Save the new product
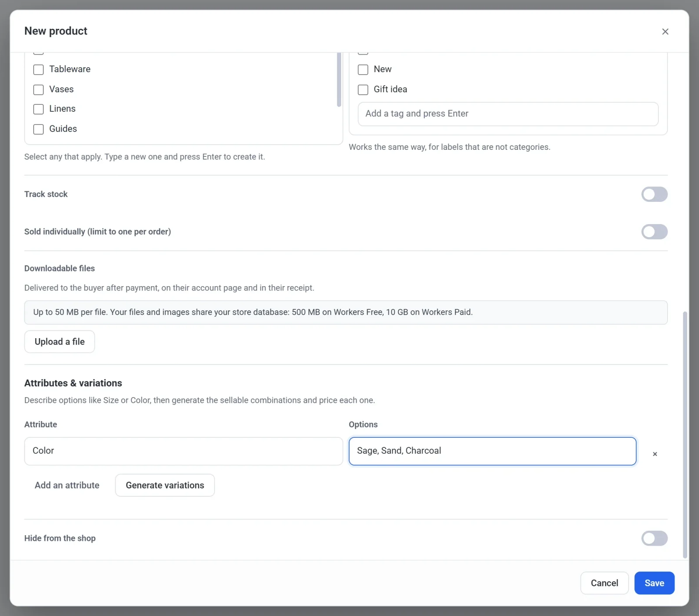Image resolution: width=699 pixels, height=616 pixels. coord(654,583)
